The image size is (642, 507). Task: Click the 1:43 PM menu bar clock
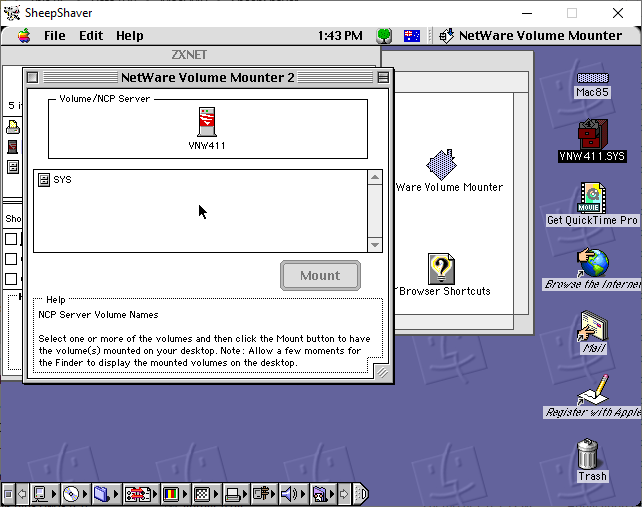[340, 36]
